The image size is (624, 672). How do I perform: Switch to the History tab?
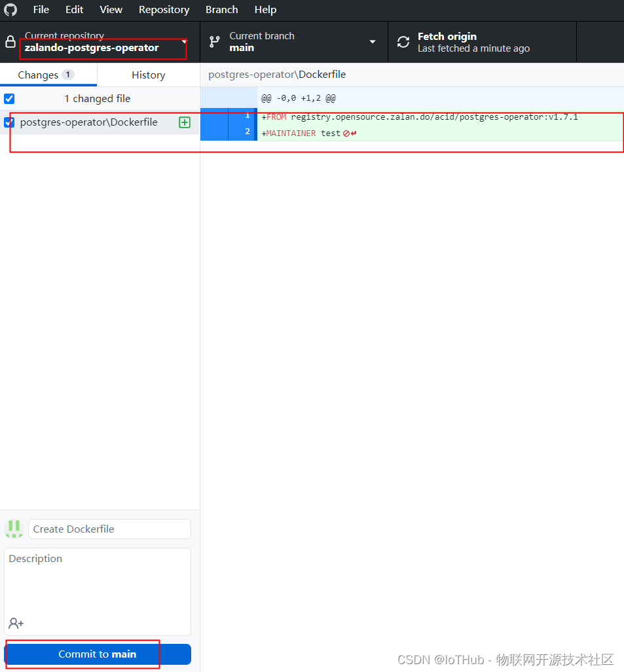pyautogui.click(x=149, y=75)
